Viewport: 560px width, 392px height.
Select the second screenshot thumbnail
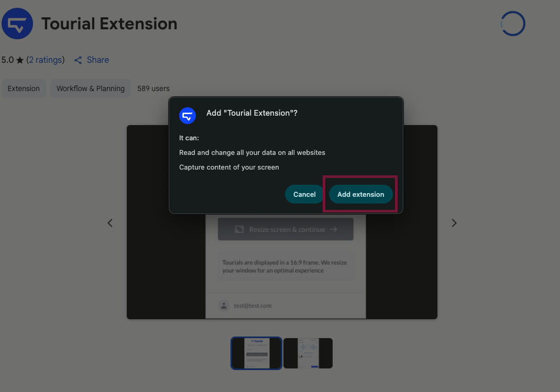(x=308, y=353)
